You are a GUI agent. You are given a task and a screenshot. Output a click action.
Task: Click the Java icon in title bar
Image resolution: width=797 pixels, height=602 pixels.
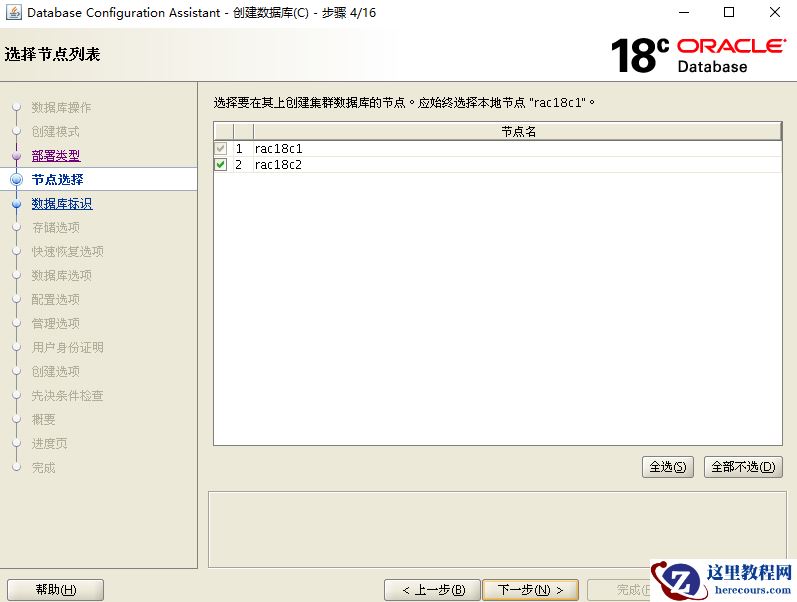(14, 12)
